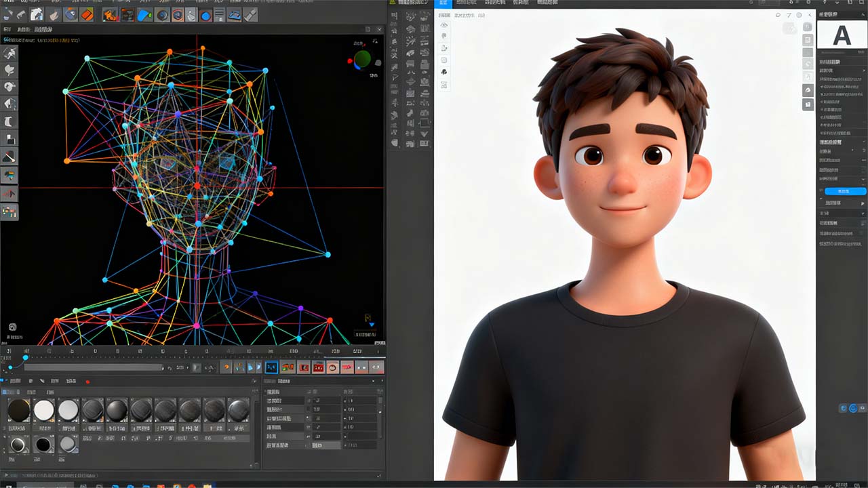
Task: Toggle the red record dot in material panel
Action: click(87, 382)
